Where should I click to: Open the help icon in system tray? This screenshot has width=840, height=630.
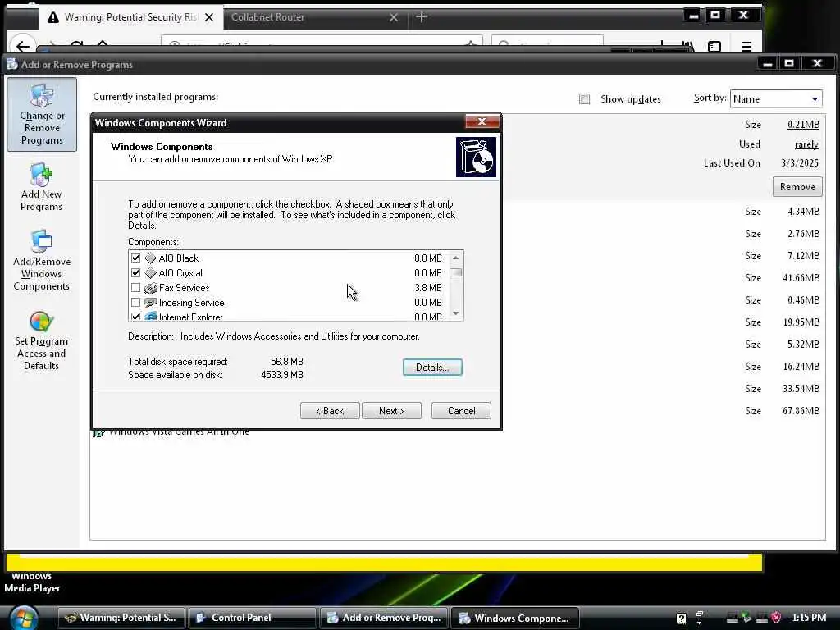(x=681, y=618)
